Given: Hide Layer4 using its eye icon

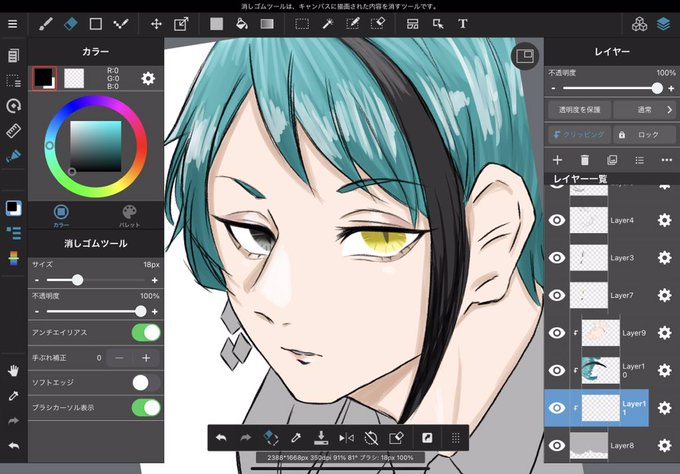Looking at the screenshot, I should (557, 220).
